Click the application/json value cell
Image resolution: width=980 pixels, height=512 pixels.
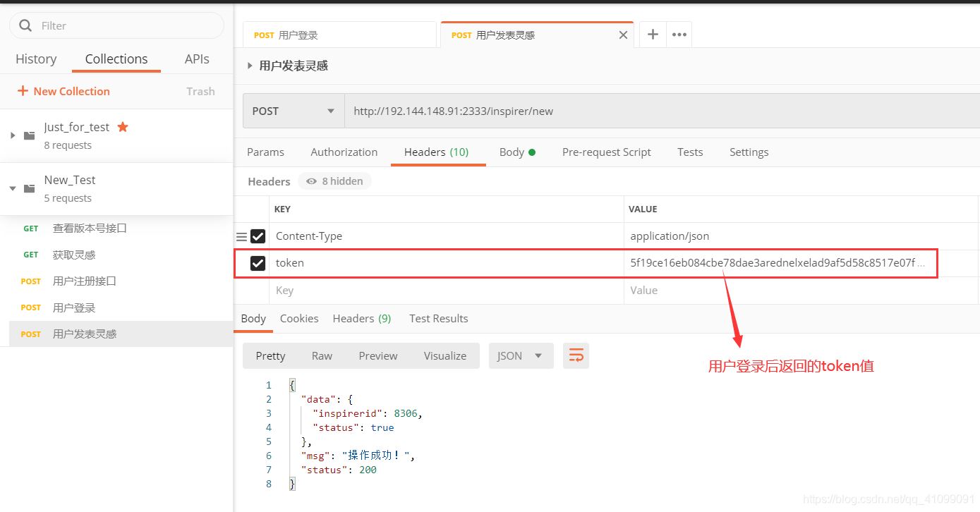801,236
